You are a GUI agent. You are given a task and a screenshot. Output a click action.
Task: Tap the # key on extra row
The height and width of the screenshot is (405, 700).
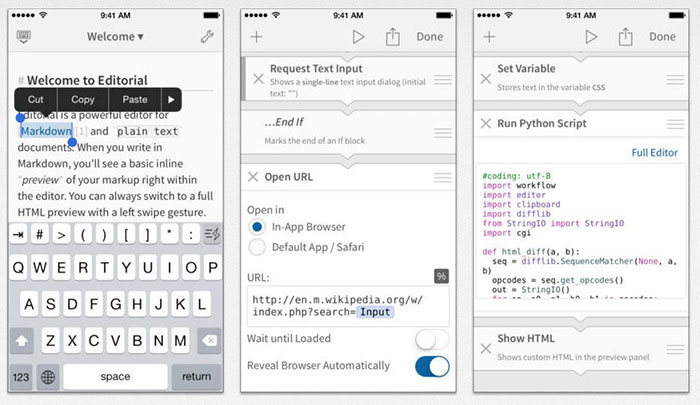coord(39,234)
